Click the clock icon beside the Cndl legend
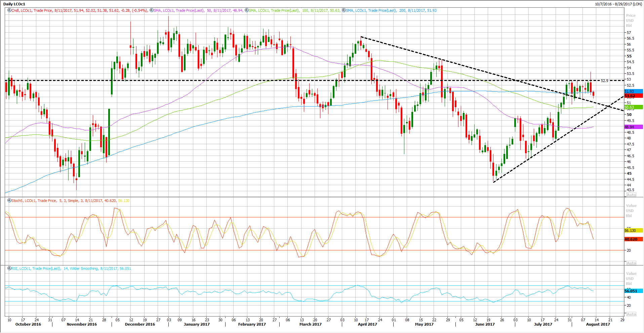This screenshot has width=644, height=333. (9, 10)
